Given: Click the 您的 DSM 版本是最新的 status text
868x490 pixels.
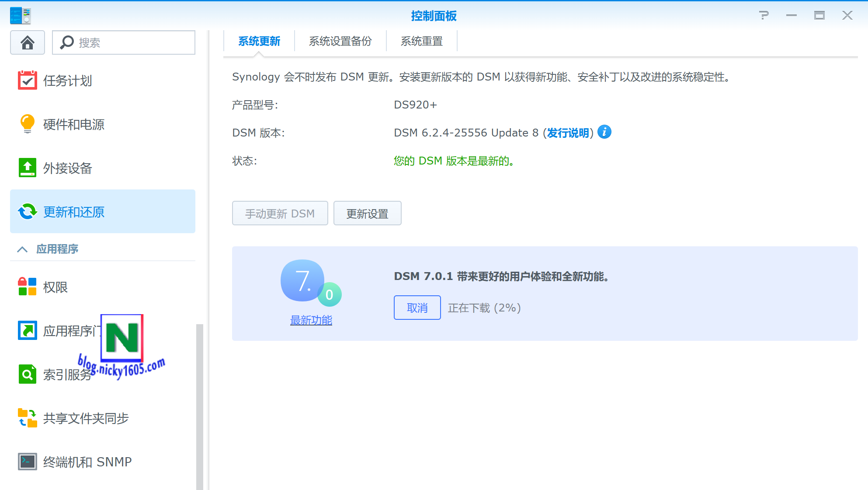Looking at the screenshot, I should click(454, 161).
